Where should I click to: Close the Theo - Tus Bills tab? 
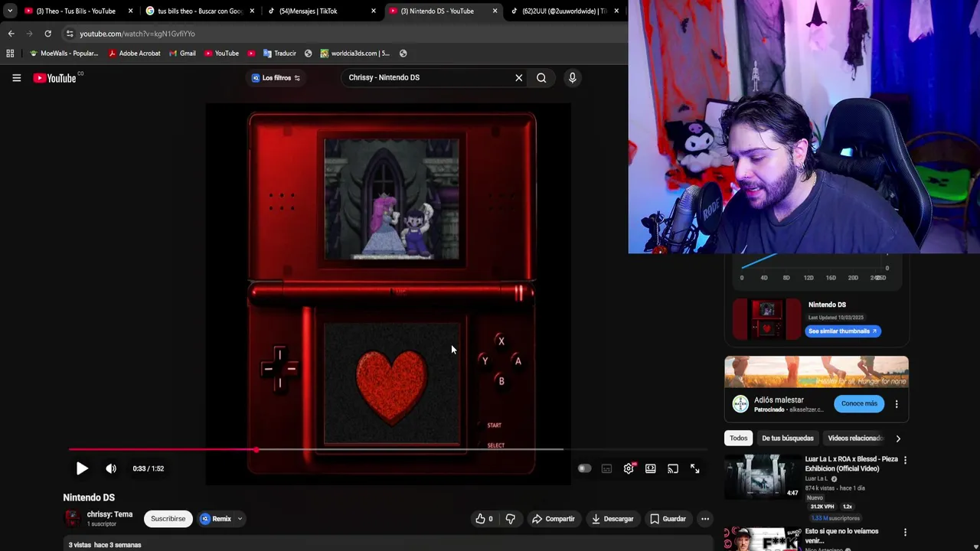130,11
